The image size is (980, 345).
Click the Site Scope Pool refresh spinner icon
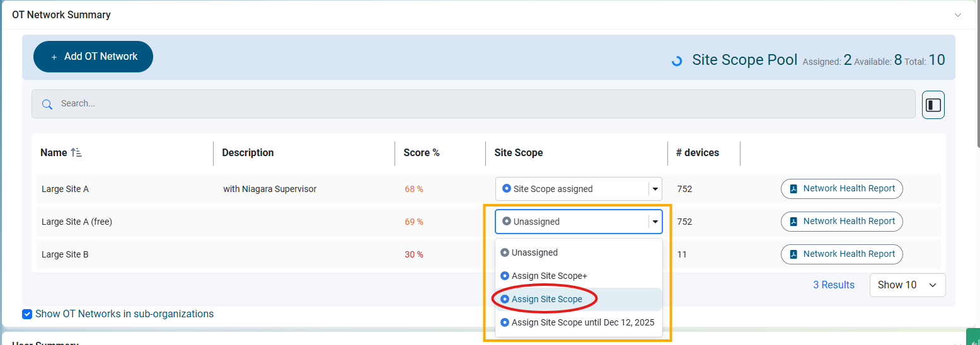(677, 61)
